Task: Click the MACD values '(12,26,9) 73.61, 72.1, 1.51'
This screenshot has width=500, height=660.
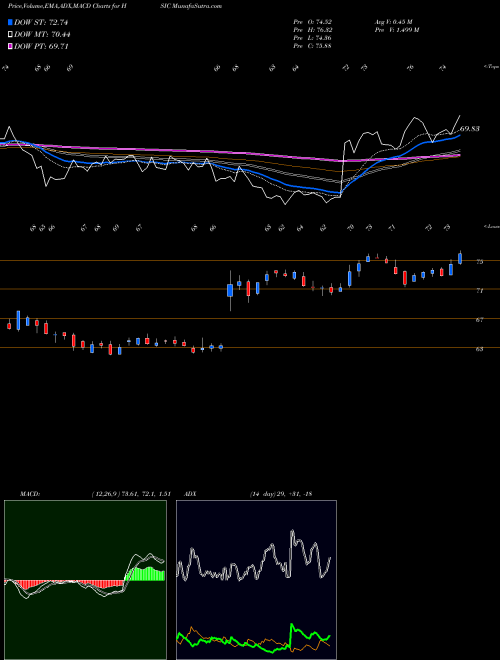Action: tap(130, 494)
